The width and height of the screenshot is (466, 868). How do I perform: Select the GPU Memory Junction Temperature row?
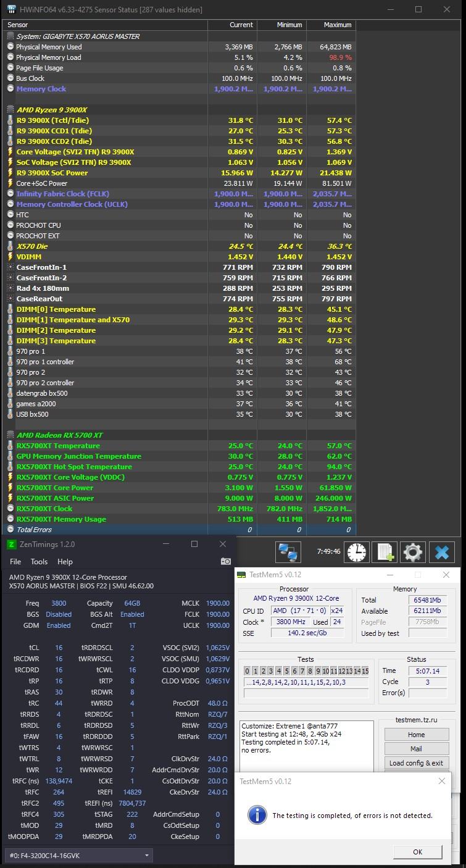179,456
